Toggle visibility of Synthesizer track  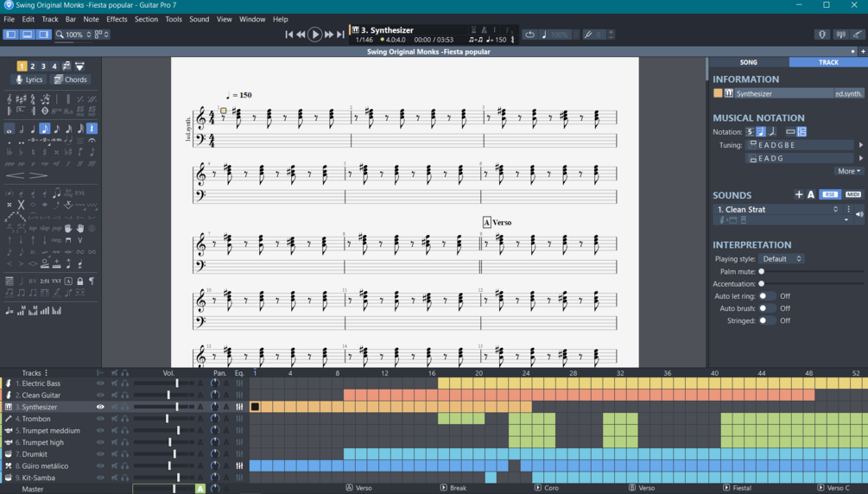click(100, 407)
